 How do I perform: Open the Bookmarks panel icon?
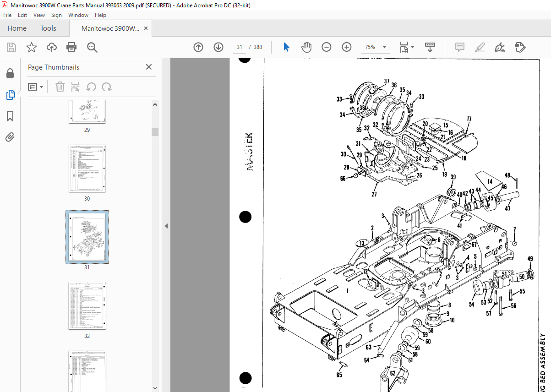10,116
